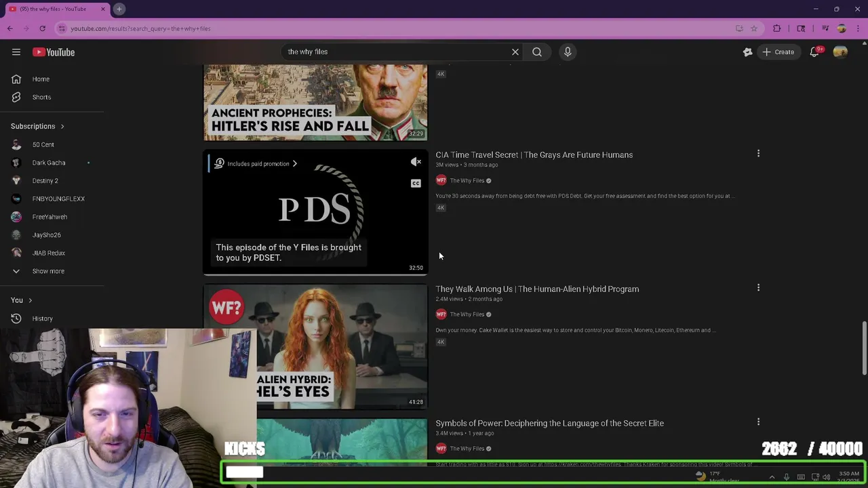Click the Why Files avatar under They Walk Among Us
This screenshot has width=868, height=488.
pos(441,314)
